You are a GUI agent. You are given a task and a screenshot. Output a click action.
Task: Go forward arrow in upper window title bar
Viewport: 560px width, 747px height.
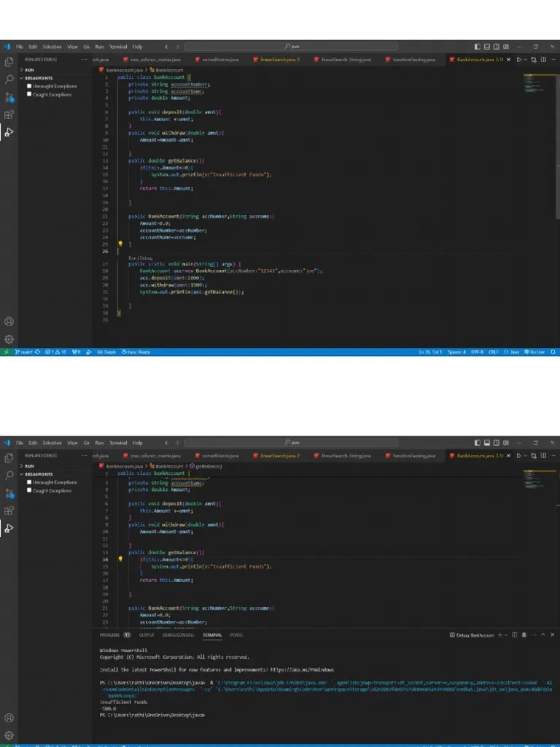pyautogui.click(x=178, y=47)
